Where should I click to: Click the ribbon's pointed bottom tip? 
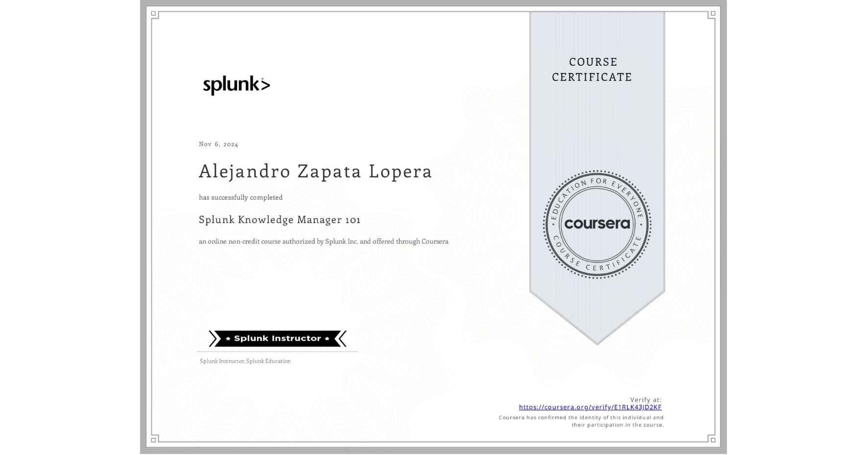click(x=597, y=343)
